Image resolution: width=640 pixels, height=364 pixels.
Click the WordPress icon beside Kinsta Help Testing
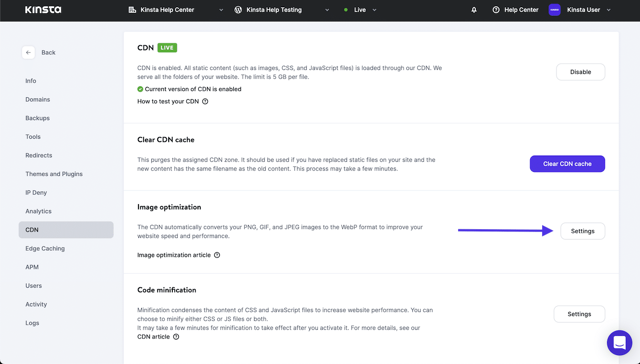pos(238,10)
